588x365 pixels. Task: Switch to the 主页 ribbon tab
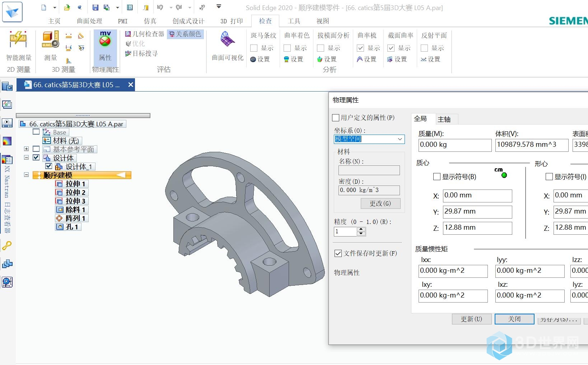click(54, 21)
